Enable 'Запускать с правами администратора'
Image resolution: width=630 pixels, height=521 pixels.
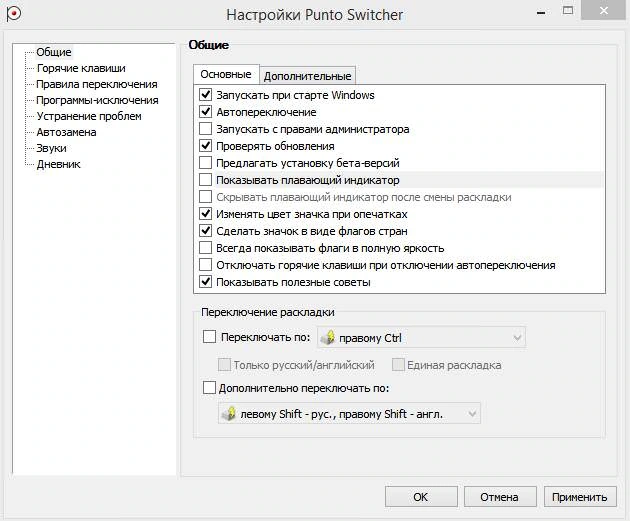(206, 129)
